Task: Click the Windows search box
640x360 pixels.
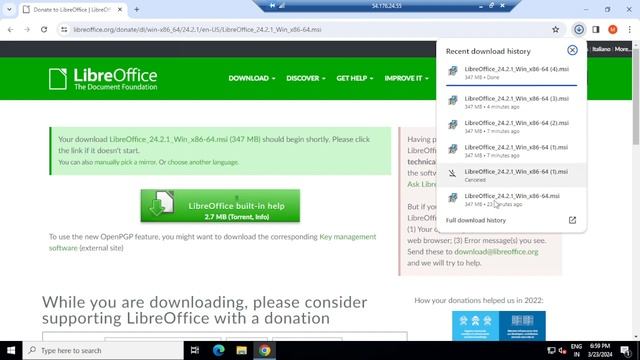Action: pos(103,350)
